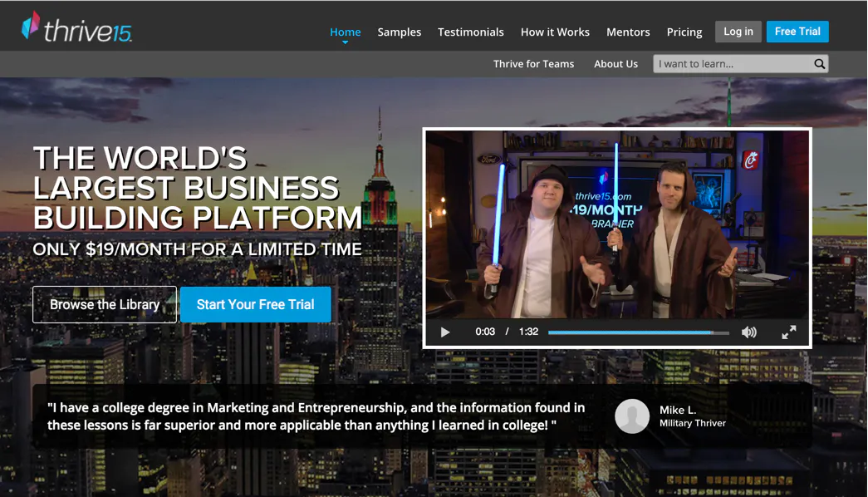Click the Free Trial header button
Image resolution: width=868 pixels, height=497 pixels.
click(797, 32)
